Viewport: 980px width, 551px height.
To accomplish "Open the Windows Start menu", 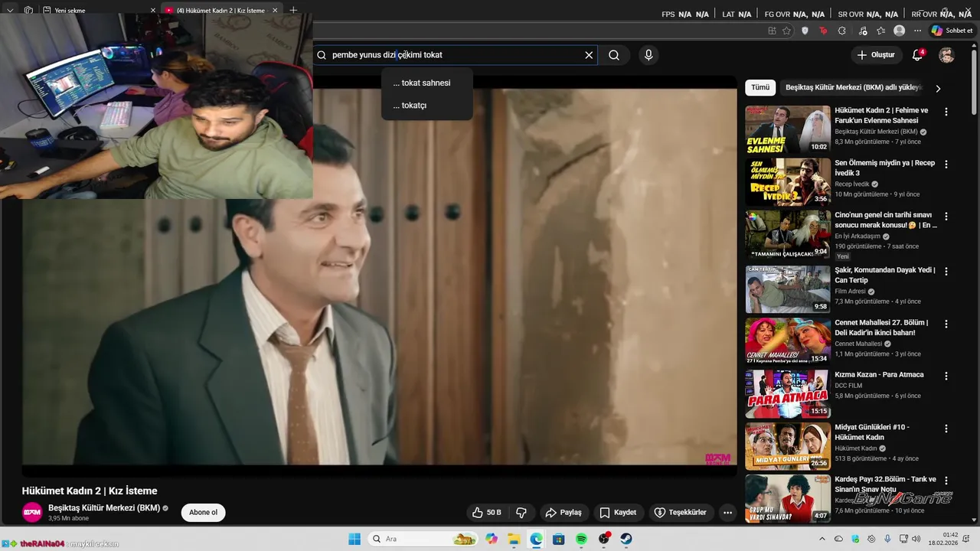I will (354, 539).
